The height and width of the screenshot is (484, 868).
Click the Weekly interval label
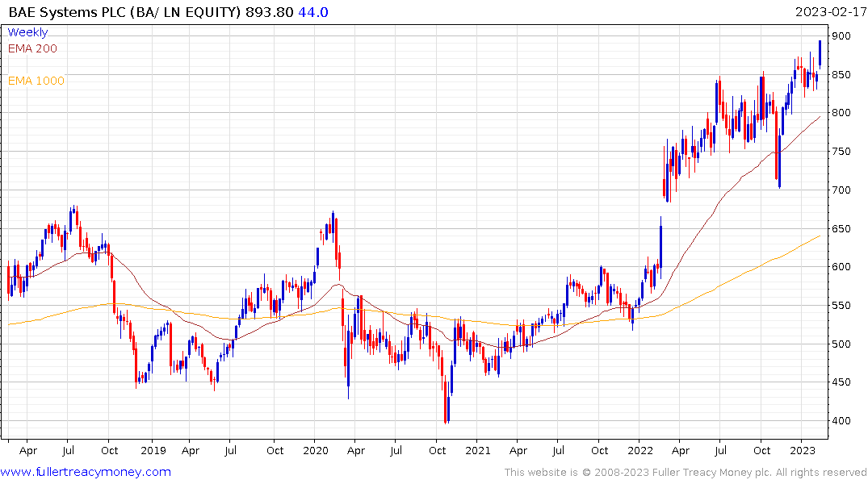[x=27, y=32]
